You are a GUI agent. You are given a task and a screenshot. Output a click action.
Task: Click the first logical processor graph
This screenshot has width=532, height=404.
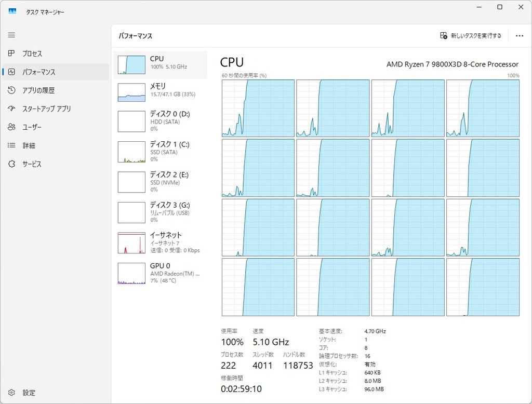[258, 108]
